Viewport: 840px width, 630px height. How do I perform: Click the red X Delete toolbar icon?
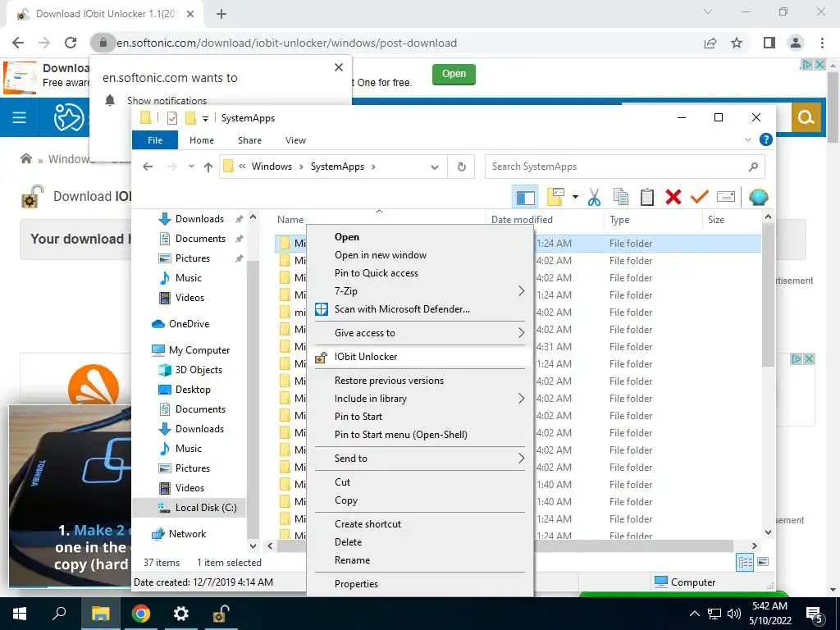tap(673, 197)
